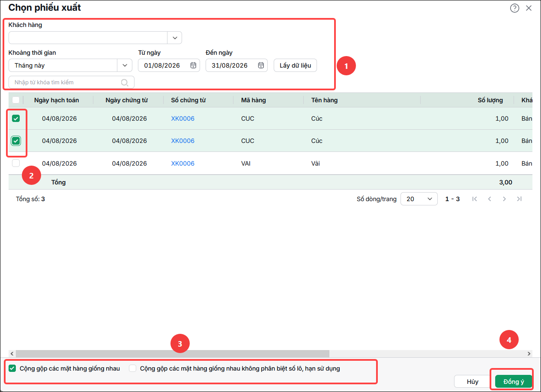Open the XK0006 link in the Vải row
This screenshot has width=541, height=392.
coord(182,163)
